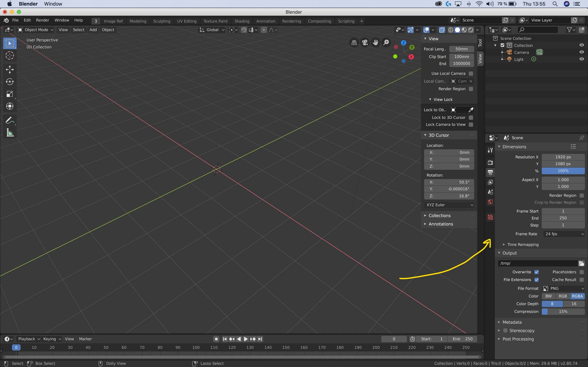This screenshot has width=588, height=367.
Task: Click the toggle camera view icon
Action: [365, 43]
